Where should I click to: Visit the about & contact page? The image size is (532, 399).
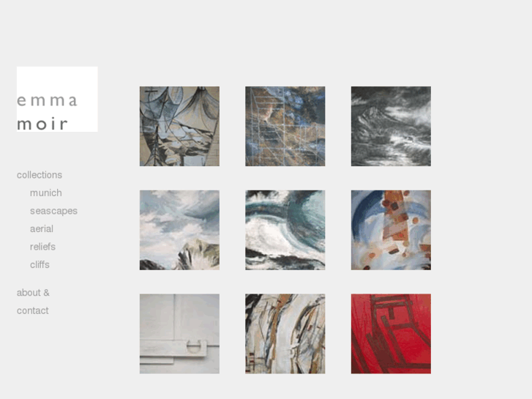pos(33,302)
